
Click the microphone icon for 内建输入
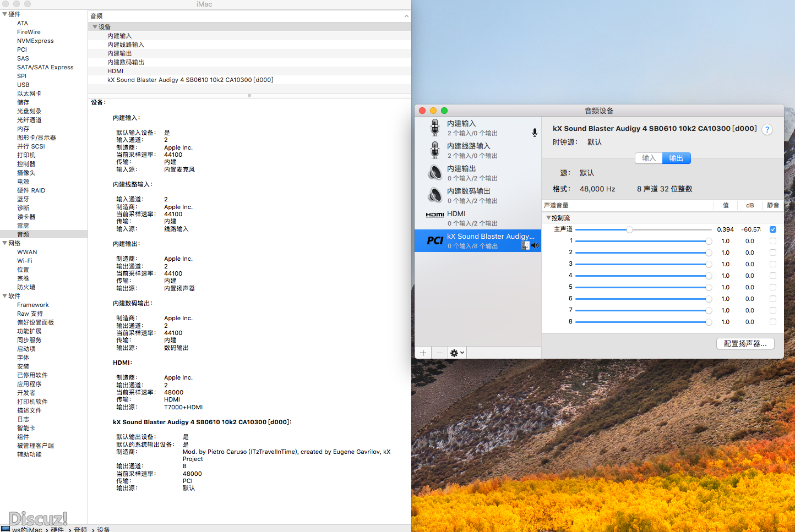pyautogui.click(x=435, y=128)
